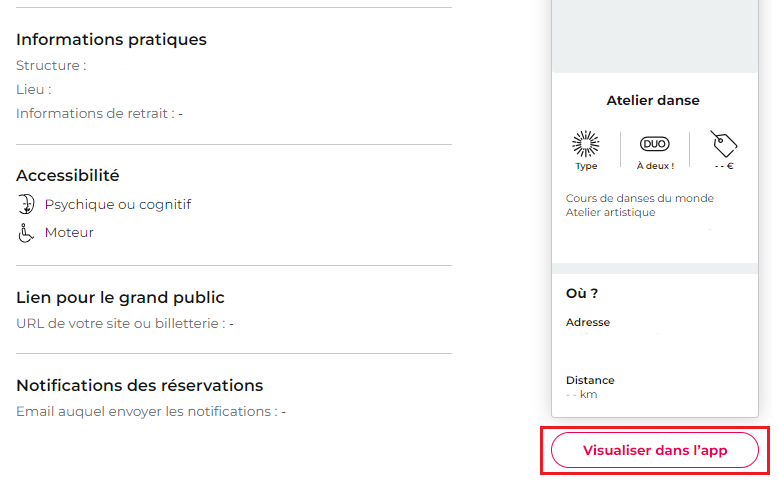Click the grey image placeholder thumbnail

click(654, 36)
